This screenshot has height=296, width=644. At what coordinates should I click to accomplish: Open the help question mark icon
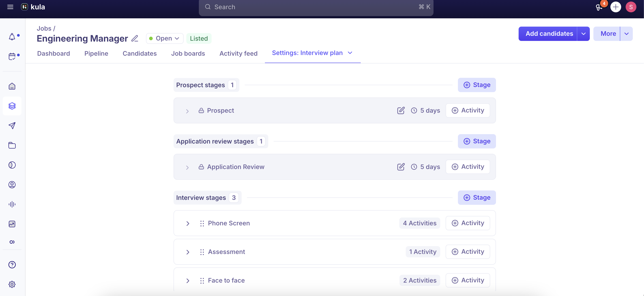[12, 265]
